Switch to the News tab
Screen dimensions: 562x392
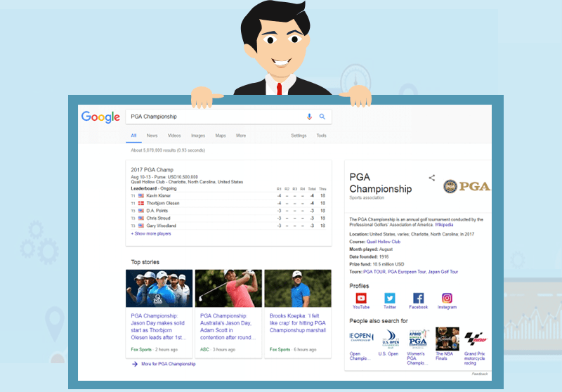coord(152,136)
